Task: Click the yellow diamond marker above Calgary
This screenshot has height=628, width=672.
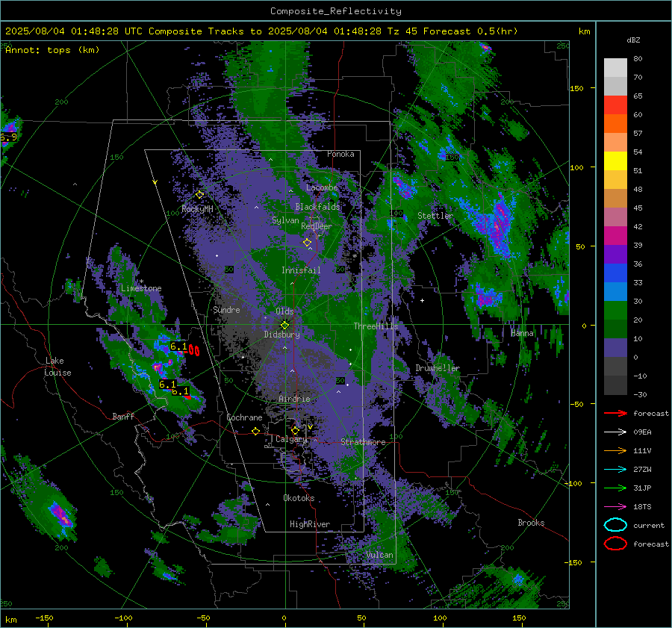Action: pyautogui.click(x=295, y=430)
